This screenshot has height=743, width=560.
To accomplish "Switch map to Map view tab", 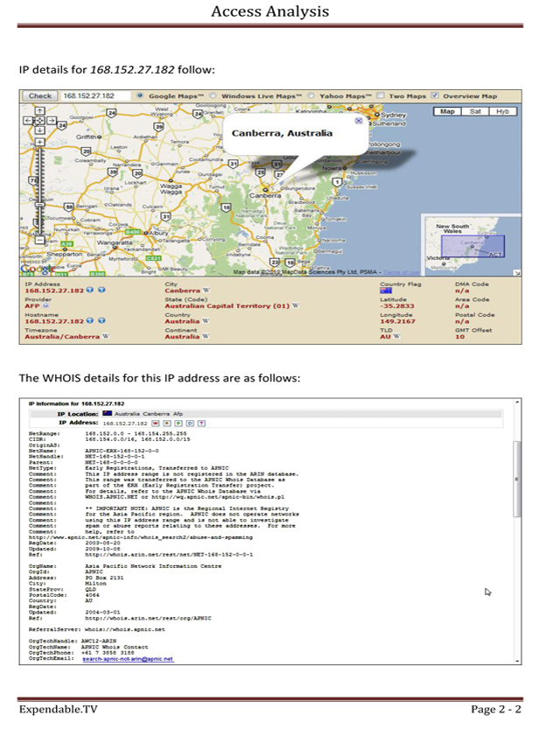I will point(447,111).
